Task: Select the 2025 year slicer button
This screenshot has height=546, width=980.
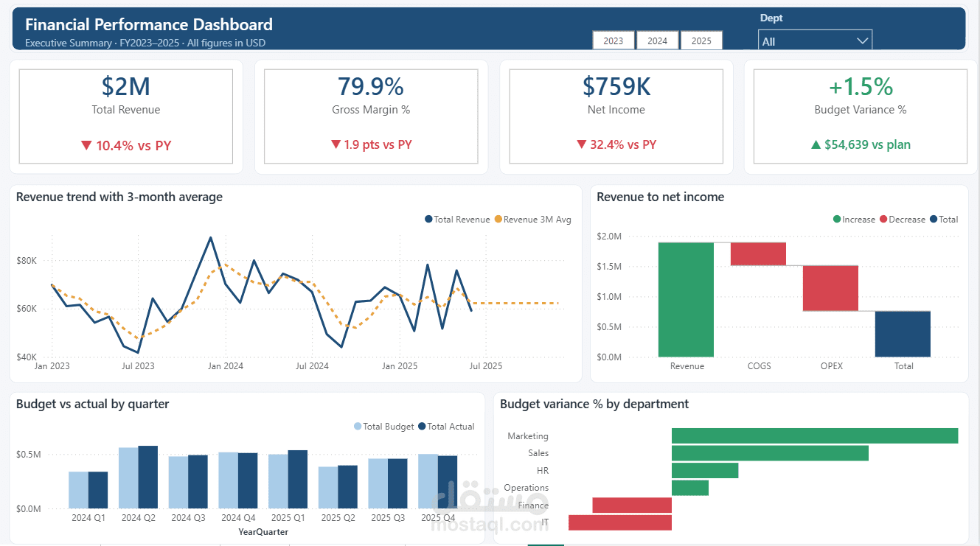Action: [x=701, y=41]
